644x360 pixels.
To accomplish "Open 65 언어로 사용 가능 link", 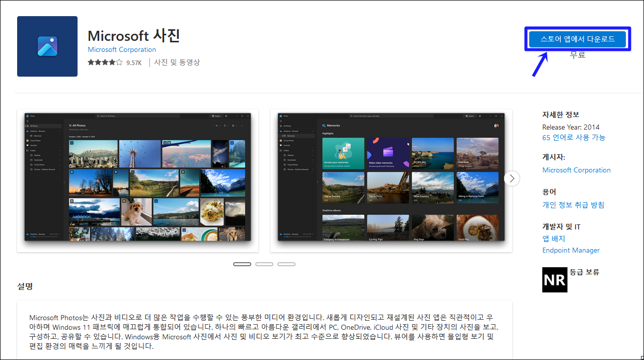I will point(574,138).
